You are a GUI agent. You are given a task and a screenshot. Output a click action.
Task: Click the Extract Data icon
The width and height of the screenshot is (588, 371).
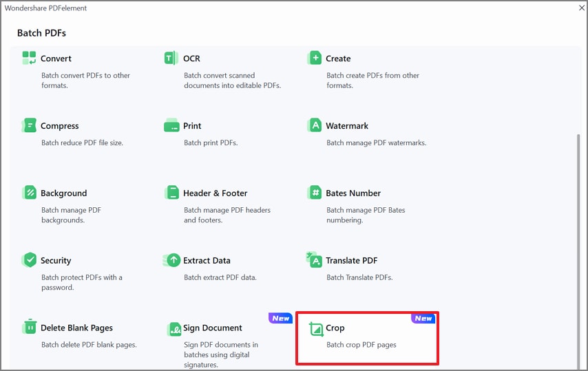(171, 260)
